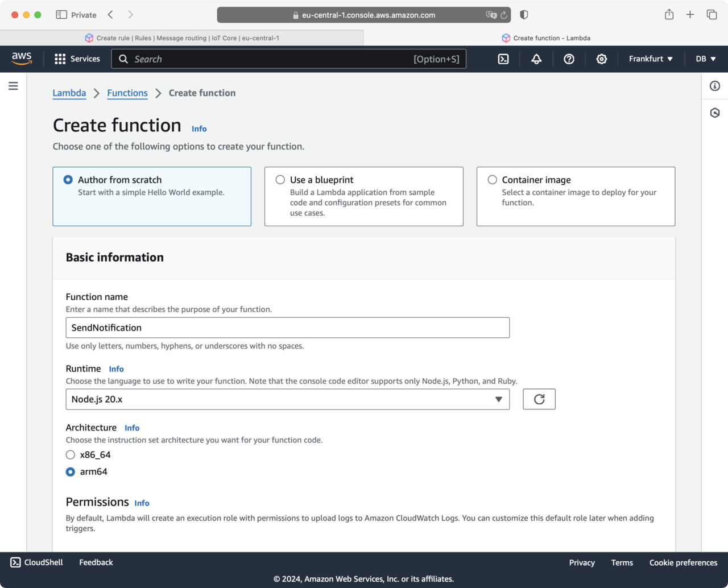This screenshot has width=728, height=588.
Task: Expand the DB account menu
Action: pyautogui.click(x=705, y=59)
